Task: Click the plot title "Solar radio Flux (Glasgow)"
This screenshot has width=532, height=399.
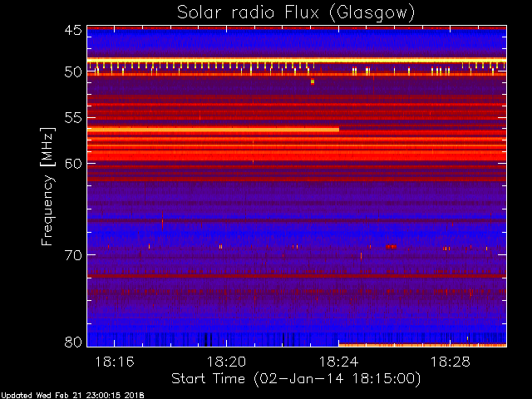Action: [x=296, y=13]
